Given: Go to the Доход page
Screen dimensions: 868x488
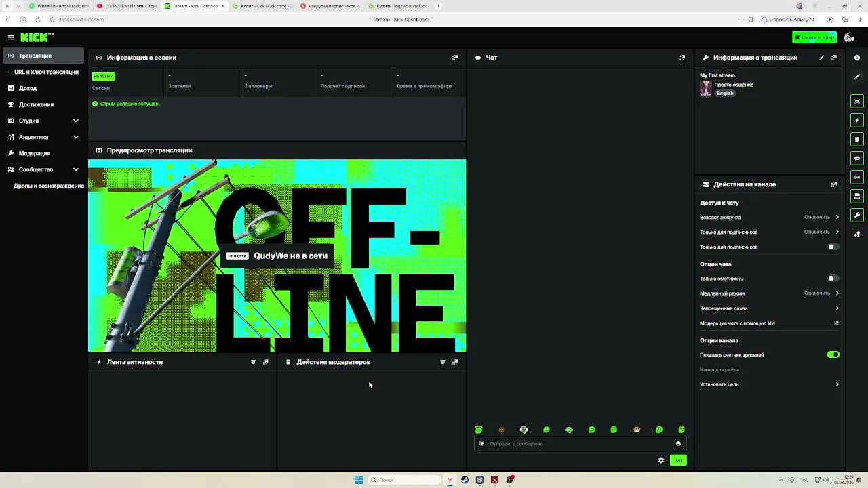Looking at the screenshot, I should click(x=43, y=88).
